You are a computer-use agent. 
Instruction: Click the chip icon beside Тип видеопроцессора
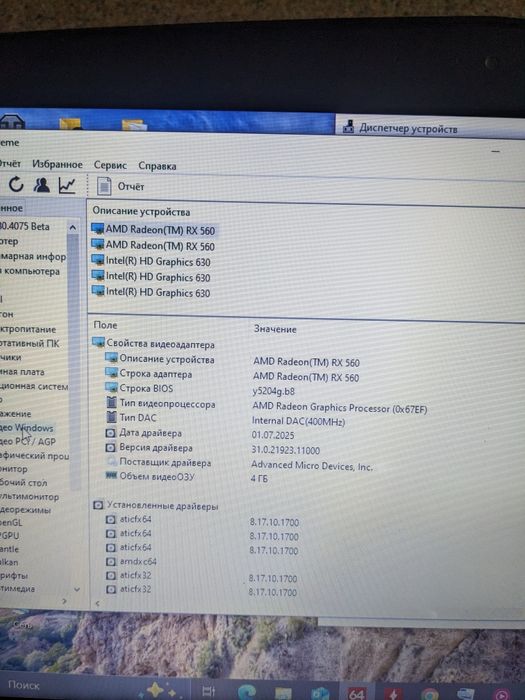pyautogui.click(x=112, y=402)
